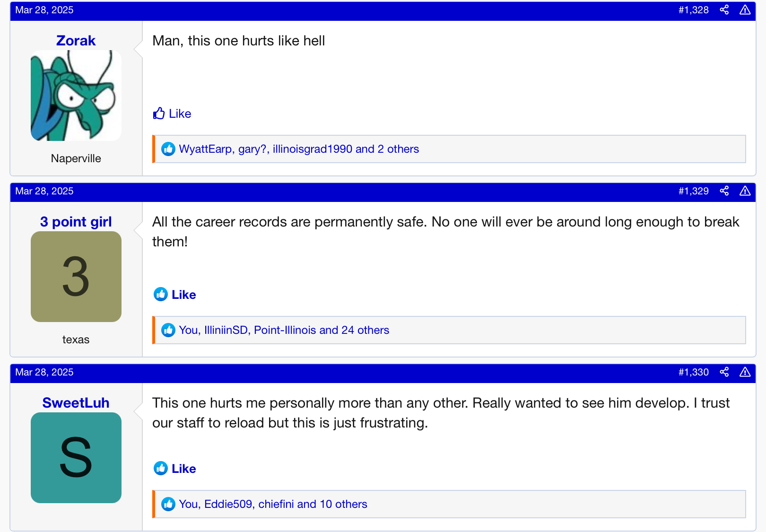Open permalink for post #1,329
The image size is (766, 532).
pyautogui.click(x=693, y=191)
